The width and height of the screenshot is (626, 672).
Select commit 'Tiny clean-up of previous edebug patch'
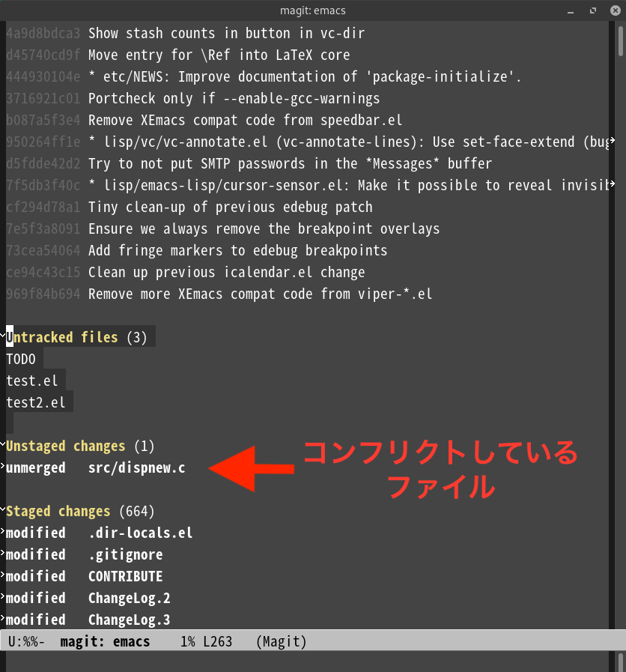click(231, 208)
